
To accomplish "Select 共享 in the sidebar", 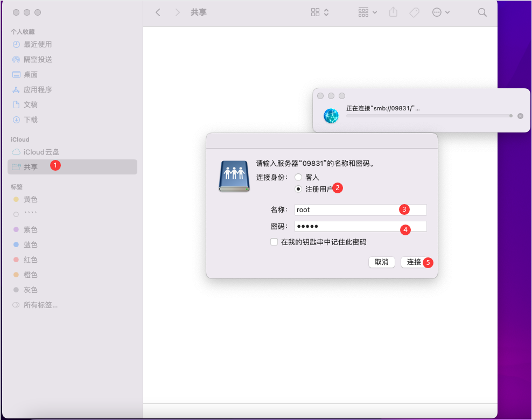I will coord(72,167).
